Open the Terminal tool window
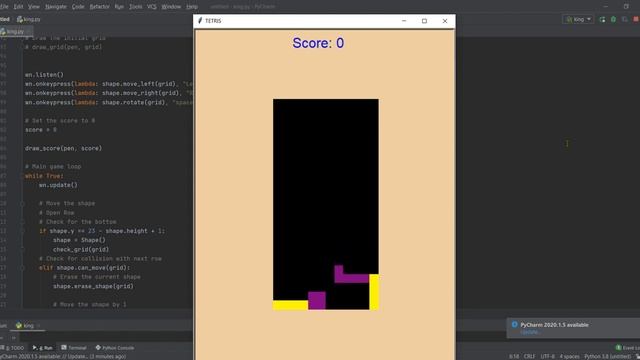 pyautogui.click(x=74, y=348)
